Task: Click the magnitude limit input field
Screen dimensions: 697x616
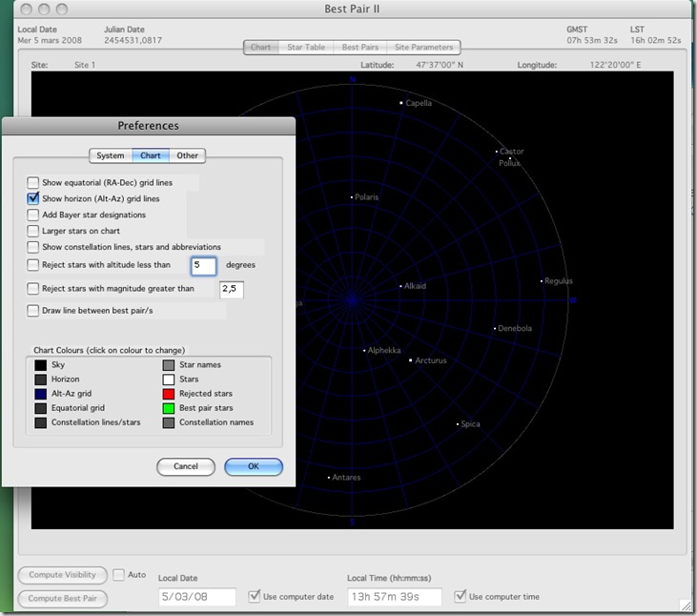Action: tap(232, 289)
